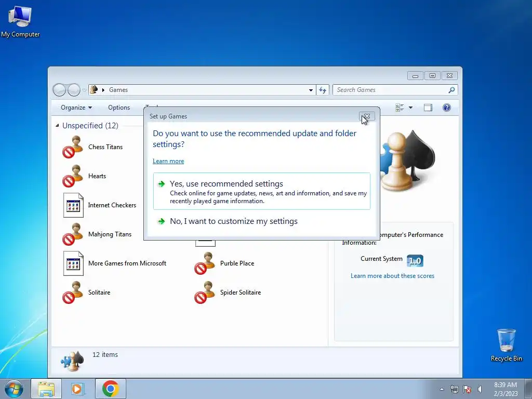532x399 pixels.
Task: Choose Yes, use recommended settings
Action: pos(262,191)
